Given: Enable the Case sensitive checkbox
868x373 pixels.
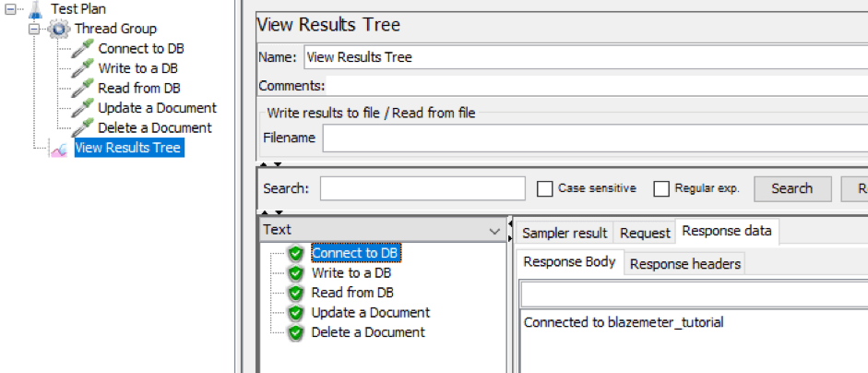Looking at the screenshot, I should tap(545, 189).
